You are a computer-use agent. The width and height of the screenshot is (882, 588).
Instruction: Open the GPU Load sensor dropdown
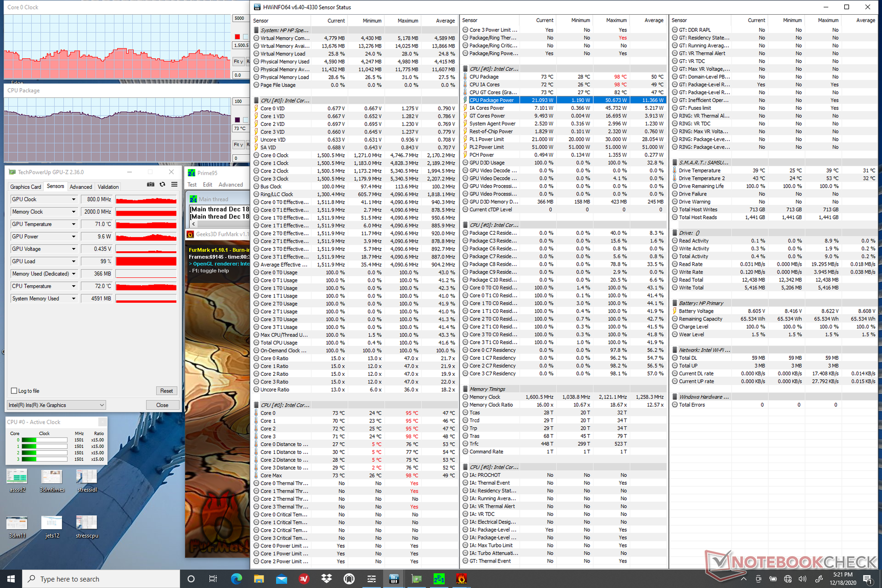73,261
